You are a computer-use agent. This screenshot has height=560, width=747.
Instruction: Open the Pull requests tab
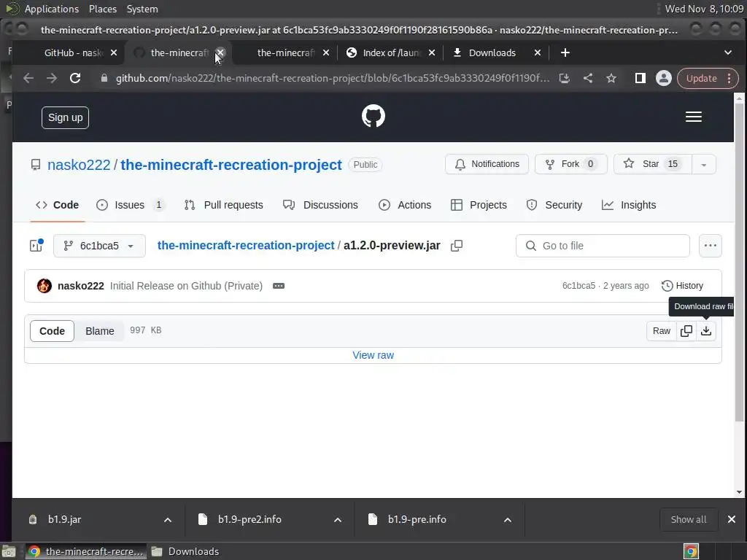[223, 205]
